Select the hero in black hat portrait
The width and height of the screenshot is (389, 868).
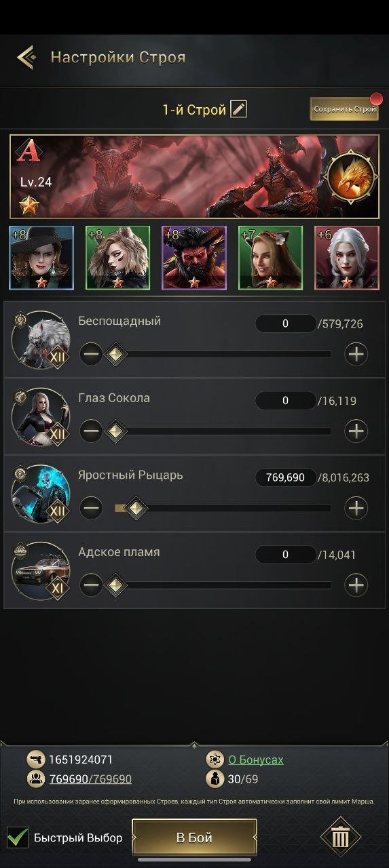click(x=41, y=258)
